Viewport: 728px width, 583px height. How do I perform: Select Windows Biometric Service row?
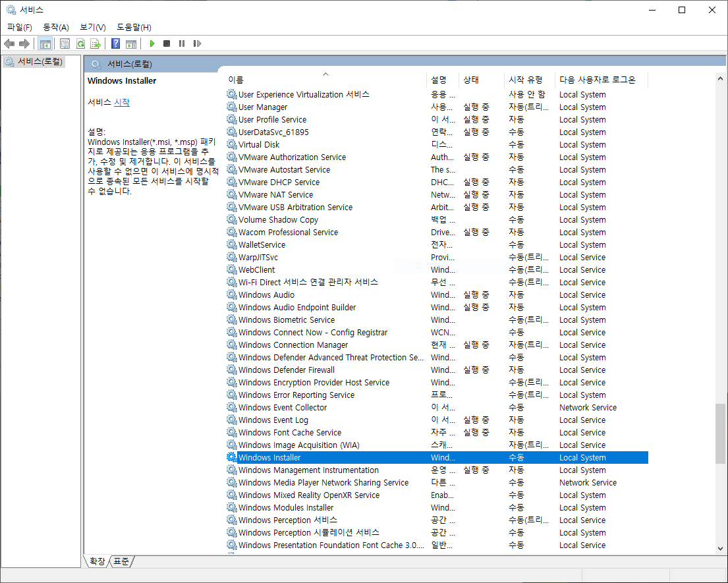437,319
